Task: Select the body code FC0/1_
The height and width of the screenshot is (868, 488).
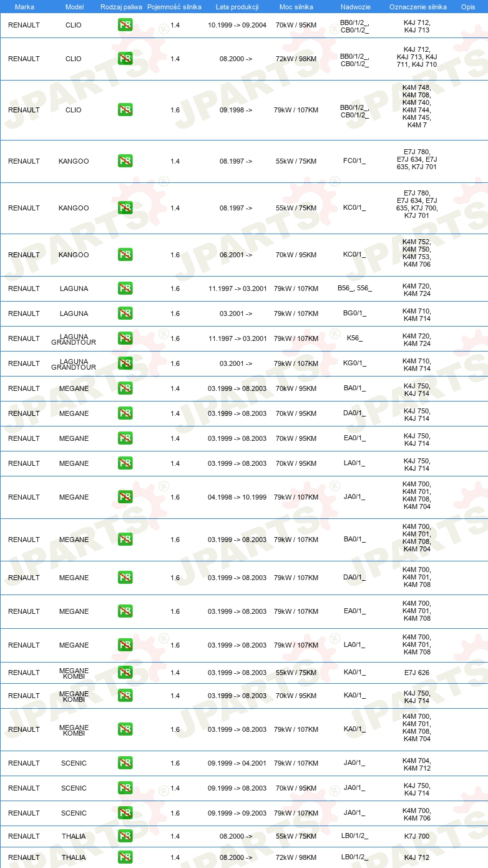Action: [x=354, y=161]
